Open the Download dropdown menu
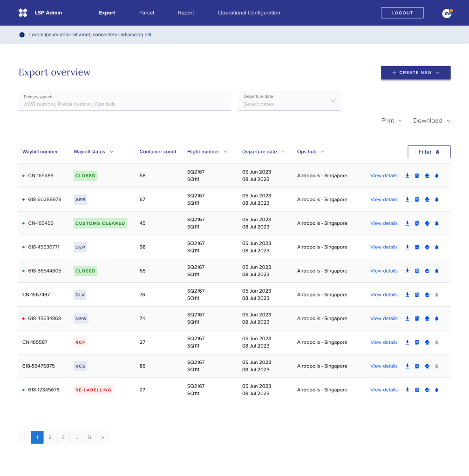Screen dimensions: 469x476 [x=432, y=121]
